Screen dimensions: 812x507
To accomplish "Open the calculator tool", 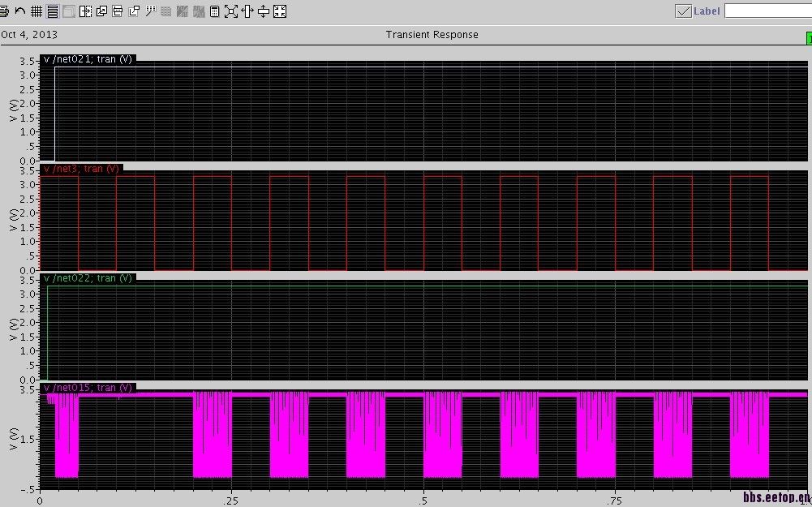I will click(x=214, y=11).
